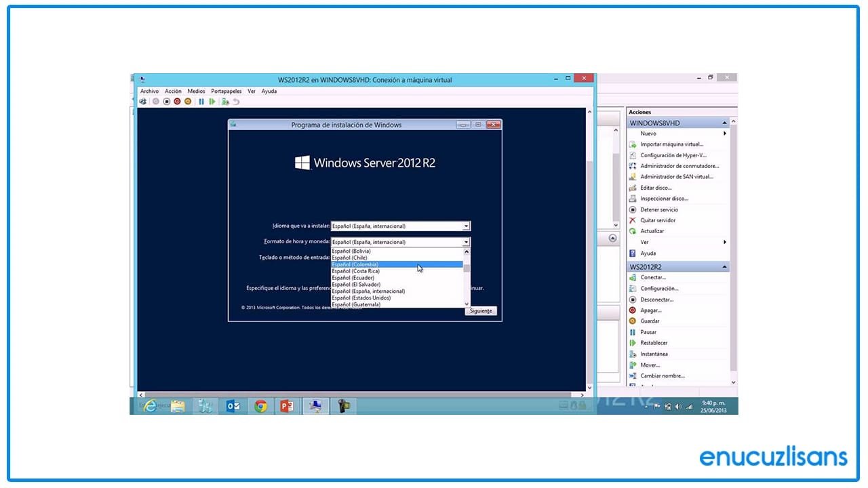
Task: Click Conectar under WS2012R2 actions
Action: tap(653, 277)
